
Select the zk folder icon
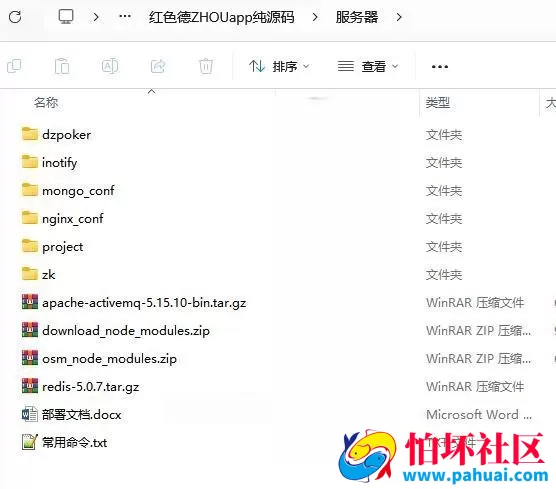point(30,274)
